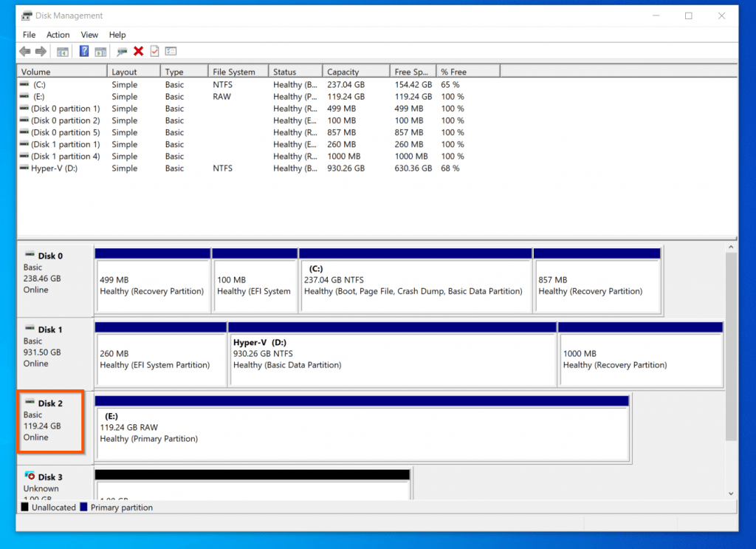Viewport: 756px width, 549px height.
Task: Click the % Free column header
Action: coord(468,71)
